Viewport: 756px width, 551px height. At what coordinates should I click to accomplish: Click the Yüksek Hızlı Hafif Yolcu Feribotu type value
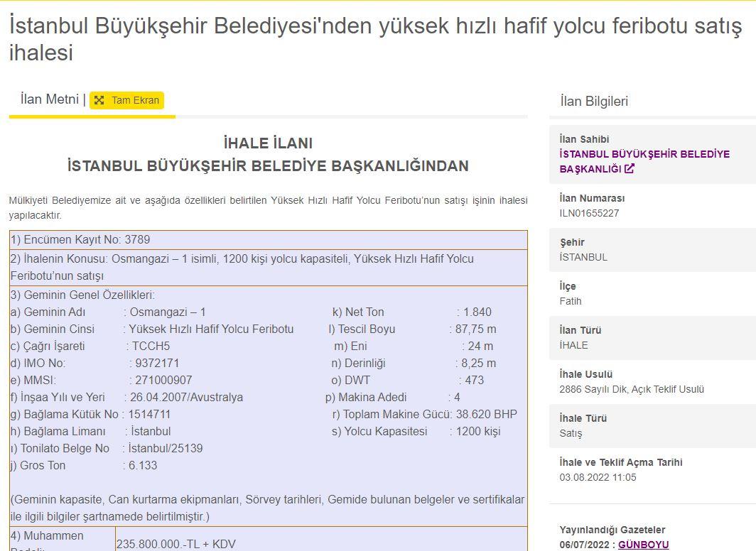(211, 329)
